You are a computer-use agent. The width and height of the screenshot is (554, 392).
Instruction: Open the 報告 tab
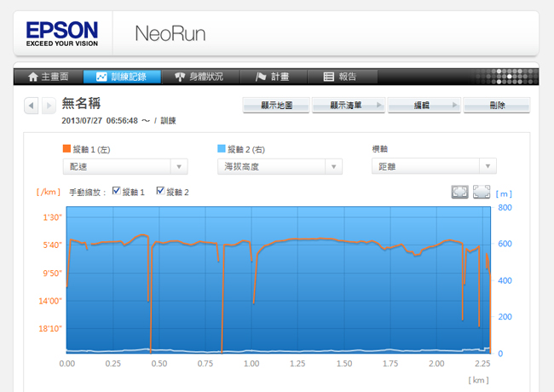(x=342, y=77)
